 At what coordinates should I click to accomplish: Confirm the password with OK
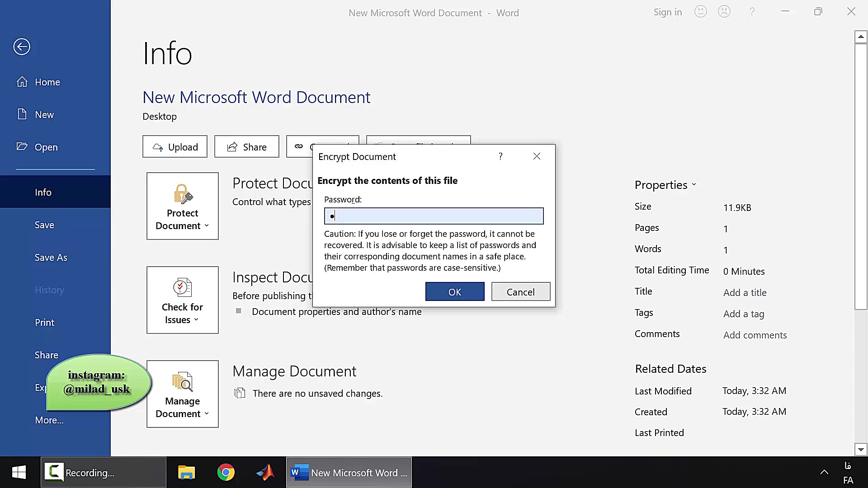pos(454,292)
